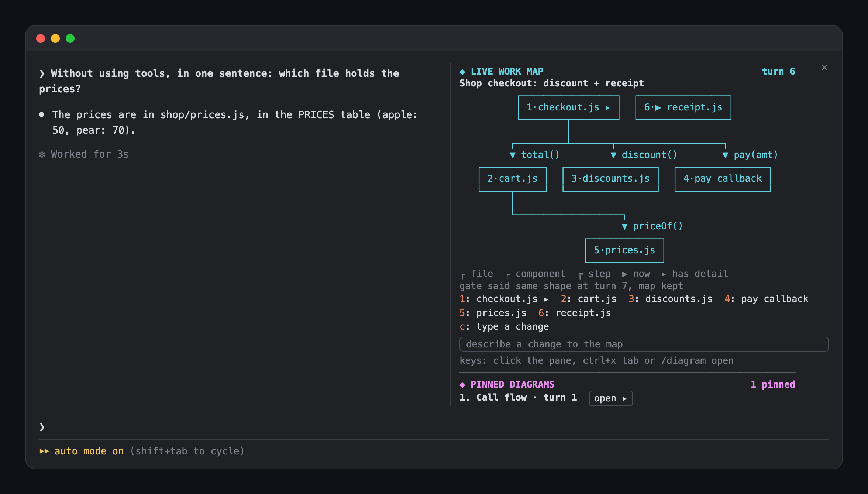Click the double-arrow icon before auto mode

click(44, 451)
